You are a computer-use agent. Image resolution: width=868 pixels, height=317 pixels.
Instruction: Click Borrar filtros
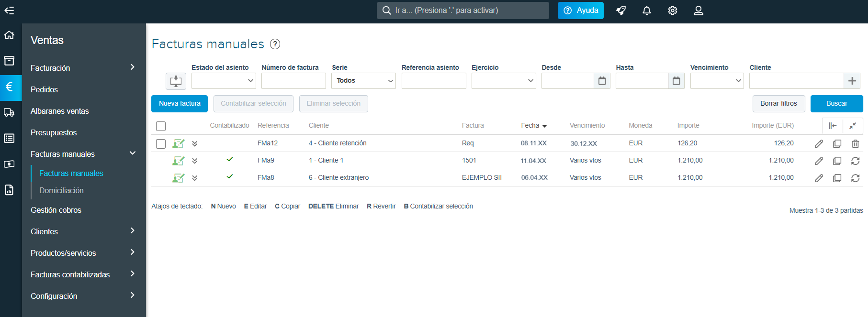[778, 104]
